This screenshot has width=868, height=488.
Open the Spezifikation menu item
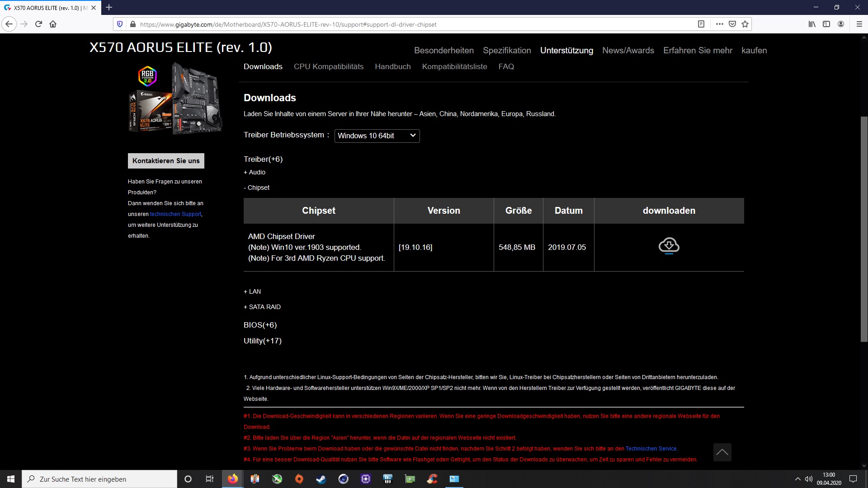click(507, 51)
